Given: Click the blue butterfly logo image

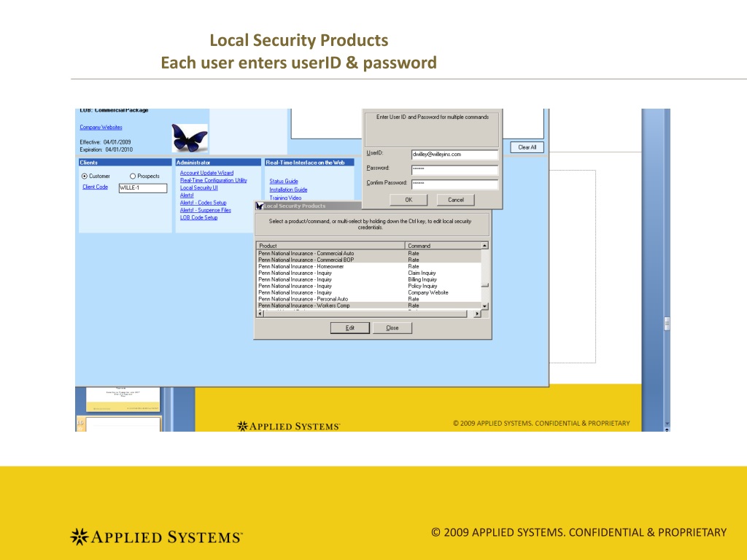Looking at the screenshot, I should [190, 138].
